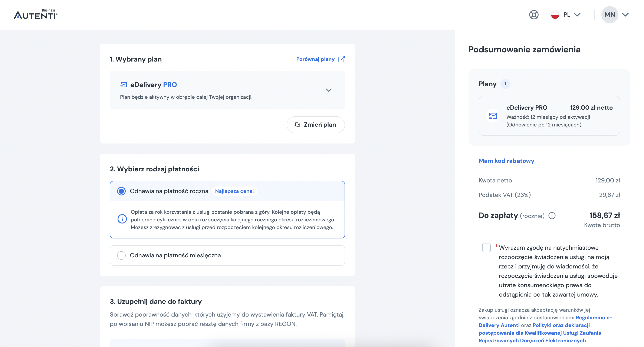Click swap arrows icon in Zmień plan
The image size is (644, 347).
click(297, 125)
